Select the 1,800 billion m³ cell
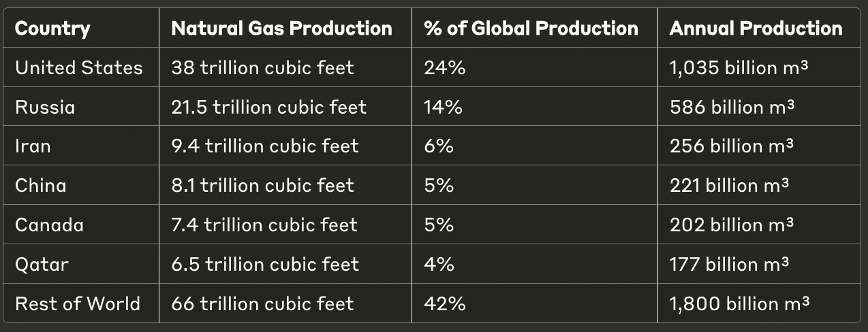868x332 pixels. click(x=740, y=303)
